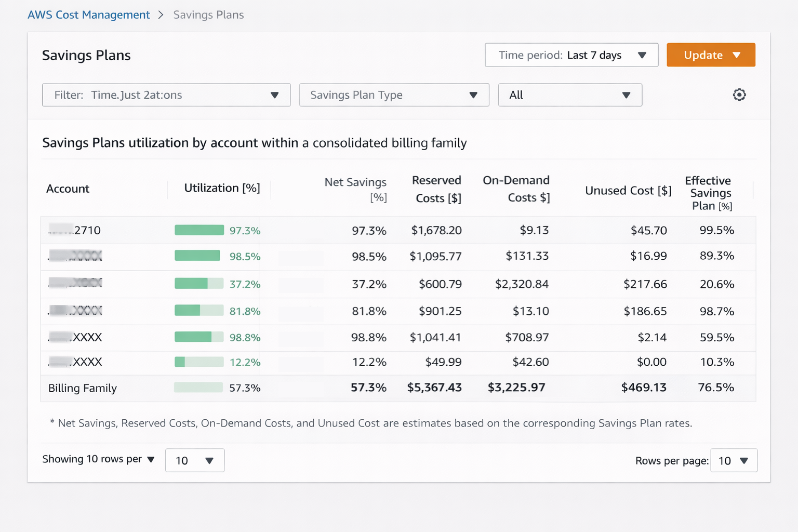Select the Billing Family row label
798x532 pixels.
(83, 388)
